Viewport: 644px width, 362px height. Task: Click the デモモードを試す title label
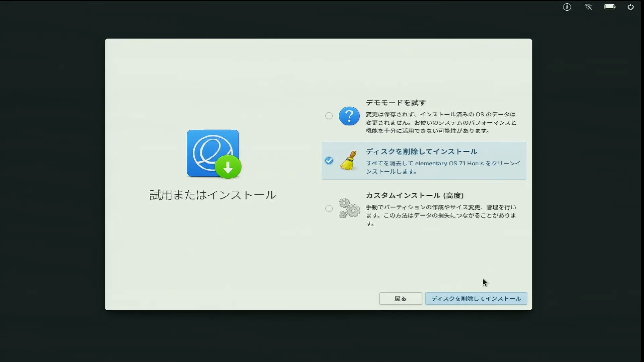pyautogui.click(x=395, y=103)
